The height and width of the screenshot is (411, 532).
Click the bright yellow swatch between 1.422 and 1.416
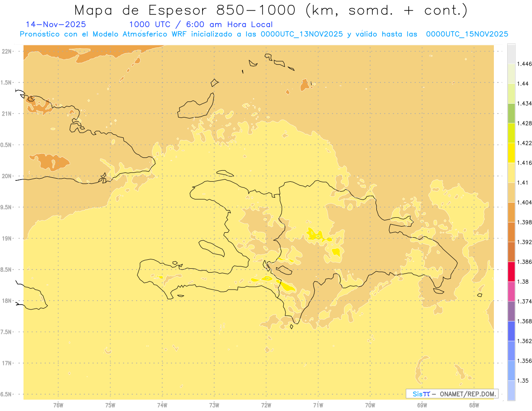[x=511, y=153]
